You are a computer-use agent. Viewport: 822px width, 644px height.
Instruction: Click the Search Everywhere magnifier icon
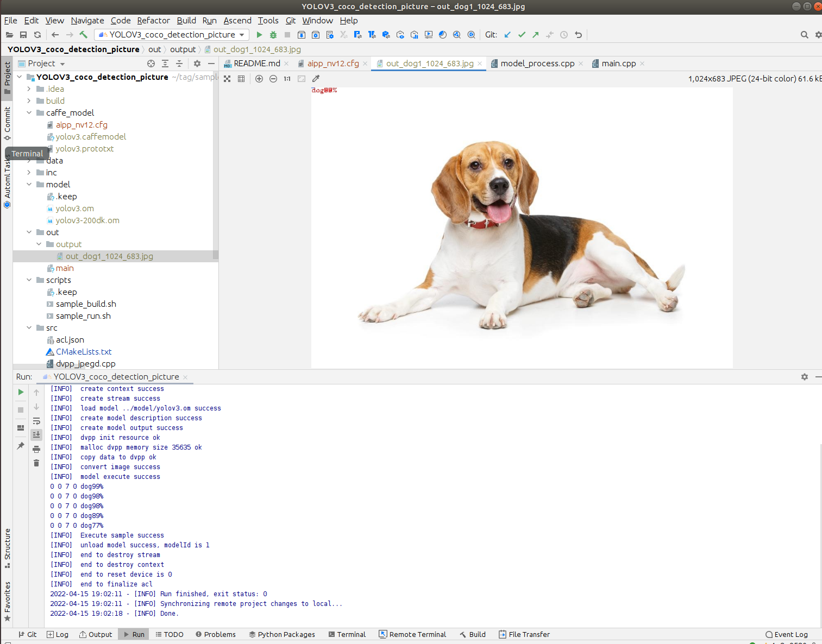click(x=804, y=35)
